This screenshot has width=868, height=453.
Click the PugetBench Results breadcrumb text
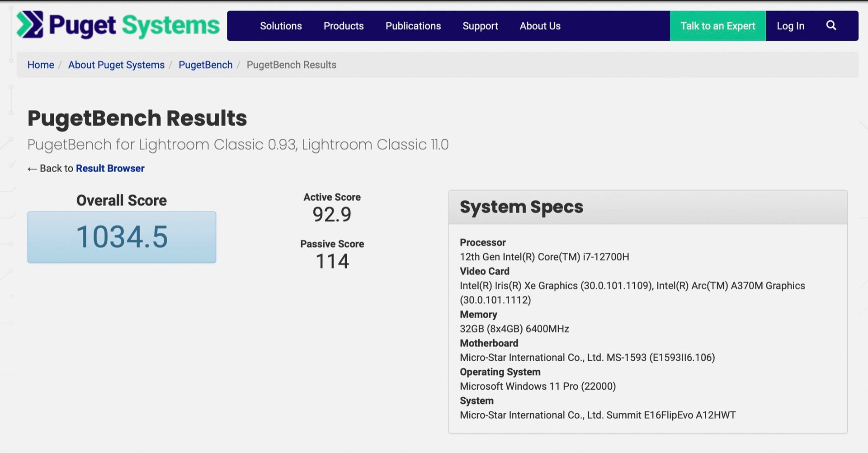point(292,65)
